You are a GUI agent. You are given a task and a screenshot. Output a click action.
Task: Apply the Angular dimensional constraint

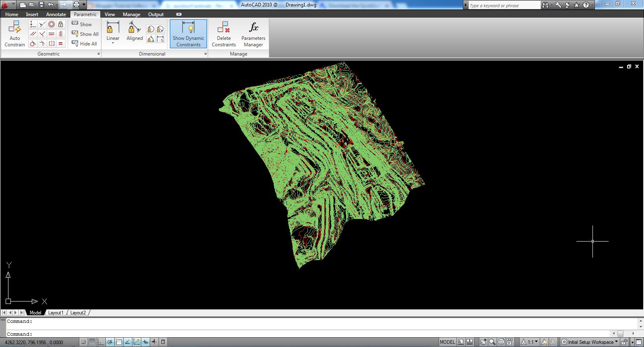[x=151, y=39]
